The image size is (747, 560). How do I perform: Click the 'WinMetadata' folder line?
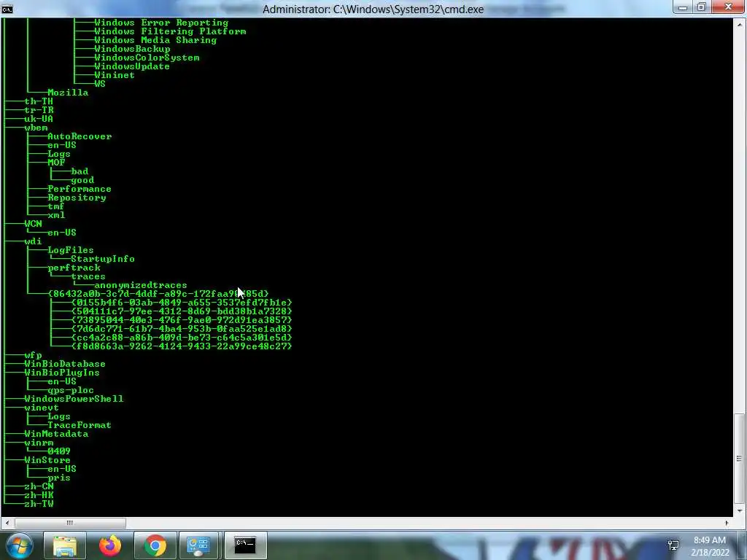[56, 434]
